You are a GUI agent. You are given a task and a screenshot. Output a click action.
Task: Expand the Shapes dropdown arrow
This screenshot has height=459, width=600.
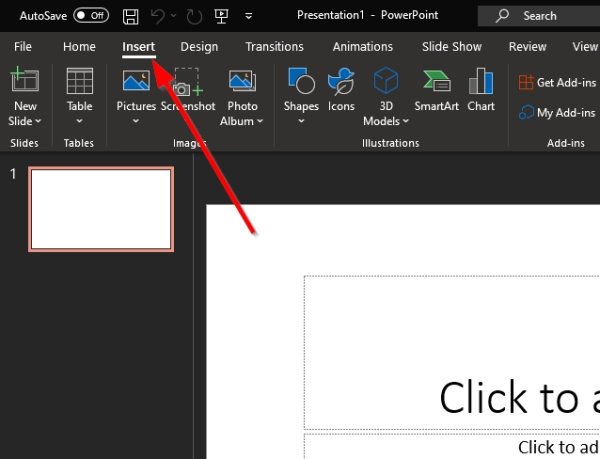(x=301, y=121)
